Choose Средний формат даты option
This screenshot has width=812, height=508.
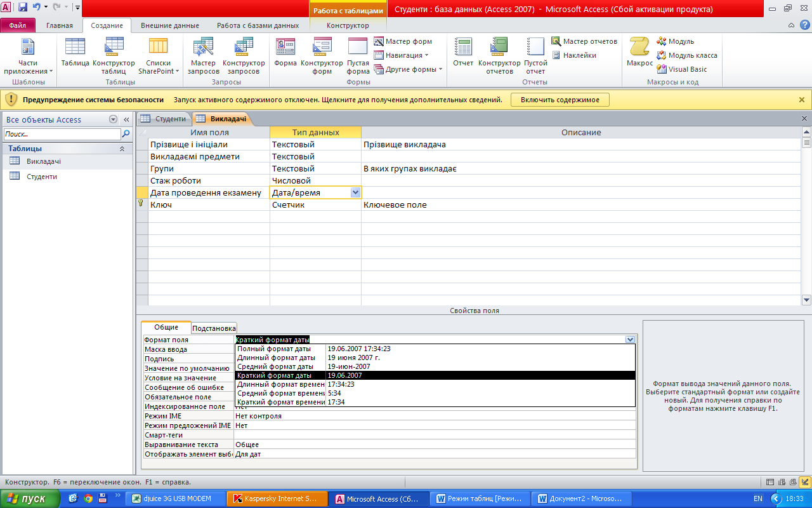coord(435,366)
